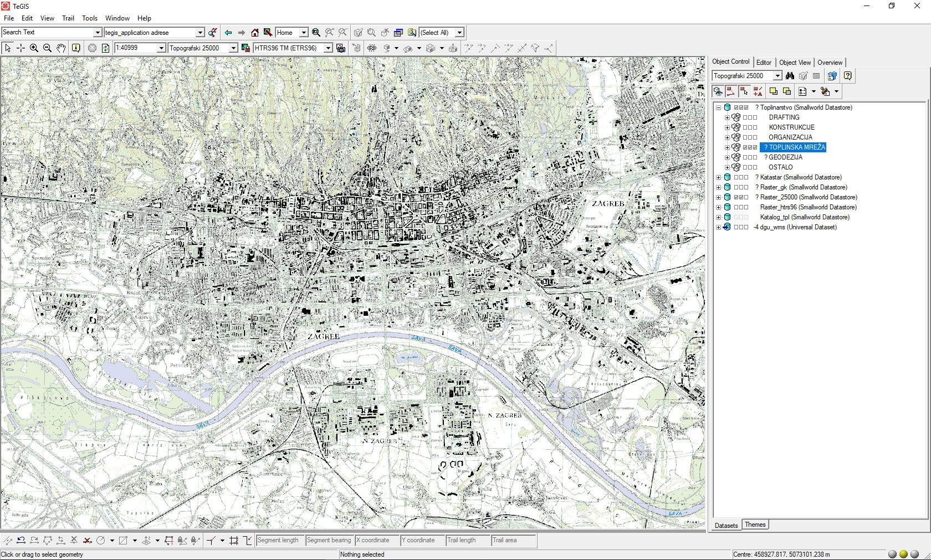Open the map scale 1:40999 dropdown
Viewport: 931px width, 560px height.
pyautogui.click(x=161, y=48)
